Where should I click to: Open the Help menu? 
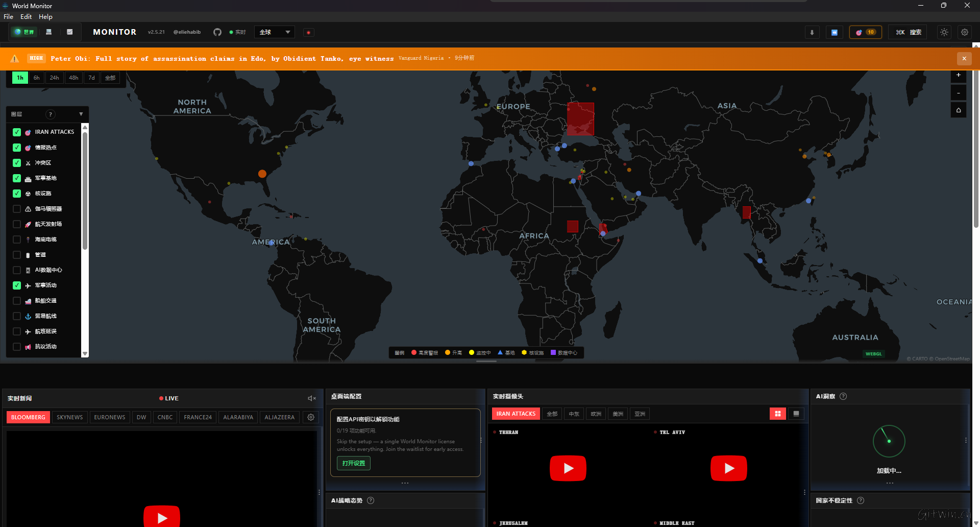45,17
